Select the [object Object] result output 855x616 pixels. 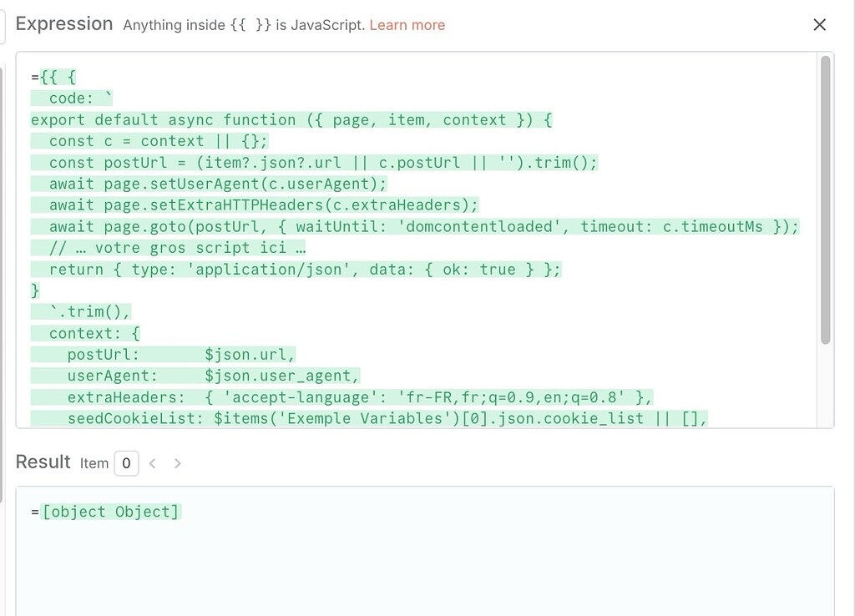(x=109, y=511)
